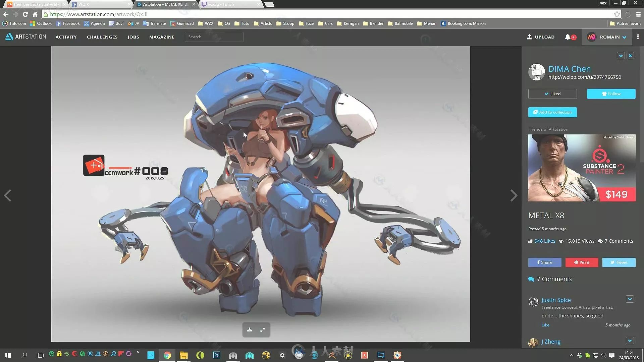Viewport: 644px width, 362px height.
Task: Close the artwork side panel
Action: point(630,56)
